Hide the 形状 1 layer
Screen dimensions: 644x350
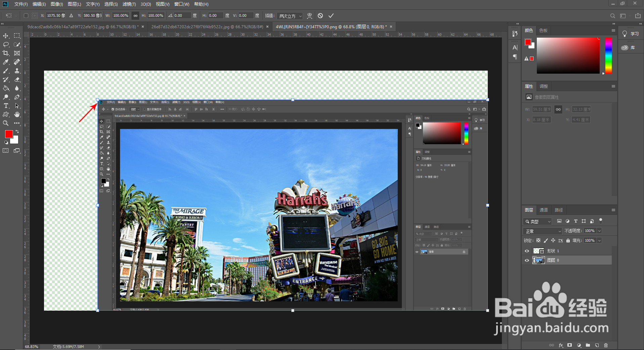[527, 251]
